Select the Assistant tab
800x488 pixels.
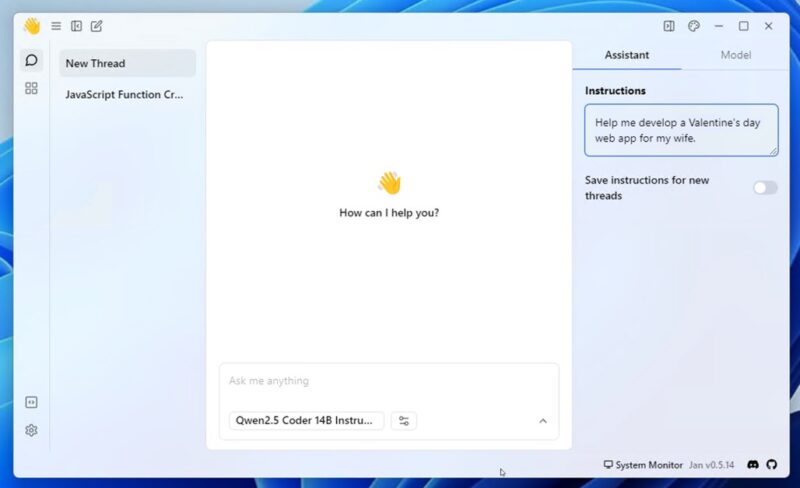click(x=627, y=55)
